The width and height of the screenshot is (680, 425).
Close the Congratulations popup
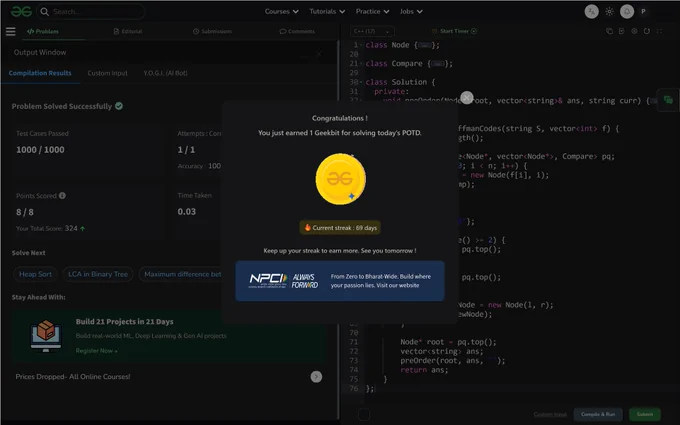pyautogui.click(x=467, y=98)
